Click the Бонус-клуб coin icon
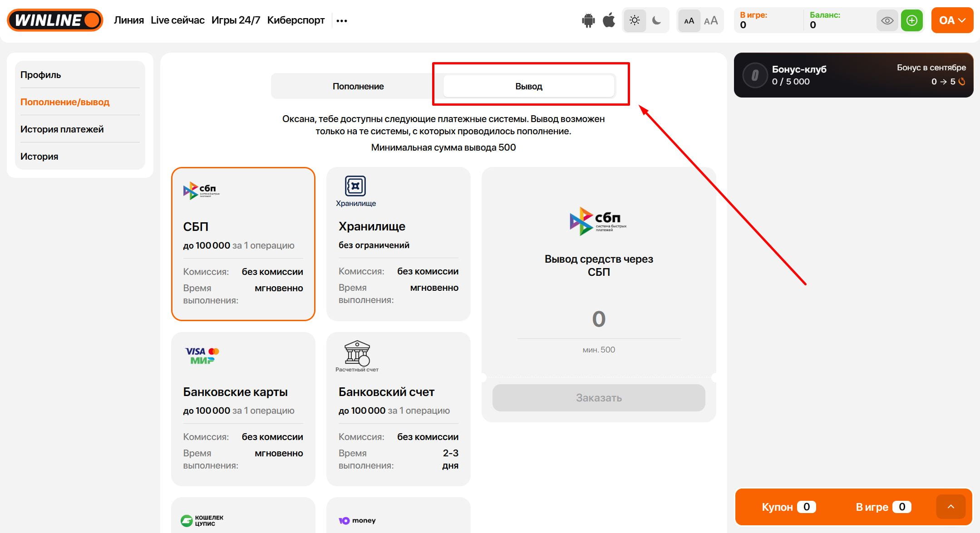The image size is (980, 533). point(755,75)
